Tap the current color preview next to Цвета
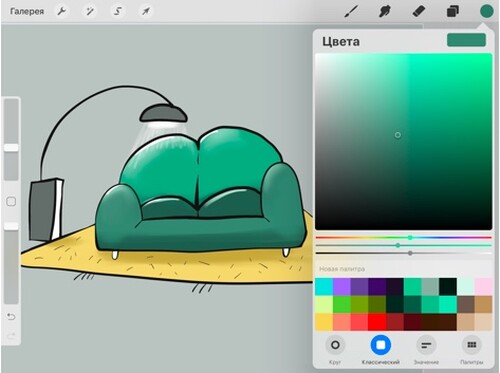Viewport: 500px width, 373px height. tap(466, 40)
